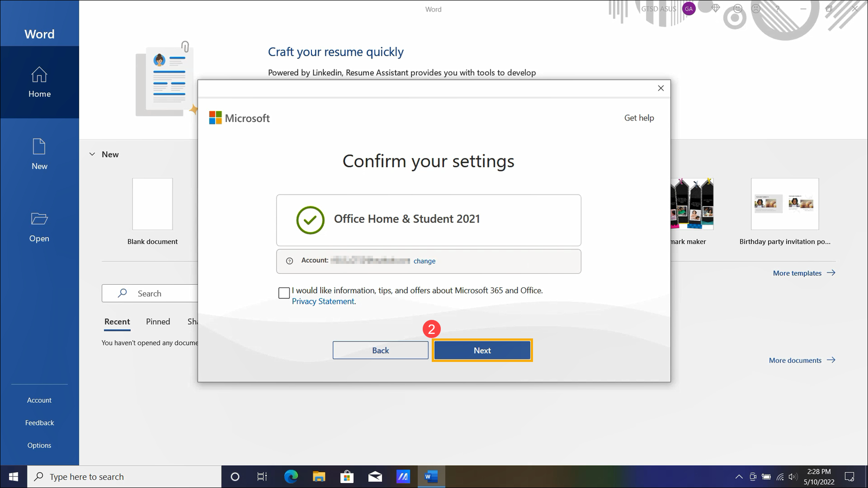Viewport: 868px width, 488px height.
Task: Open Feedback in Word sidebar
Action: pos(40,423)
